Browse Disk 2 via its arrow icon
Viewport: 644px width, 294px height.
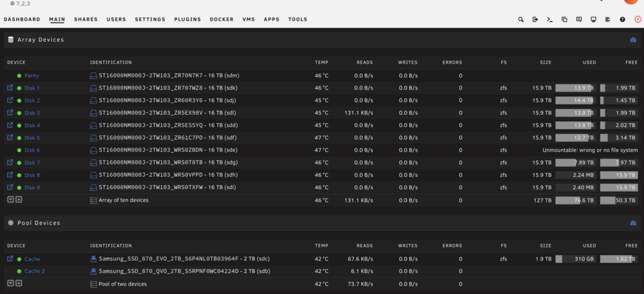pos(10,100)
